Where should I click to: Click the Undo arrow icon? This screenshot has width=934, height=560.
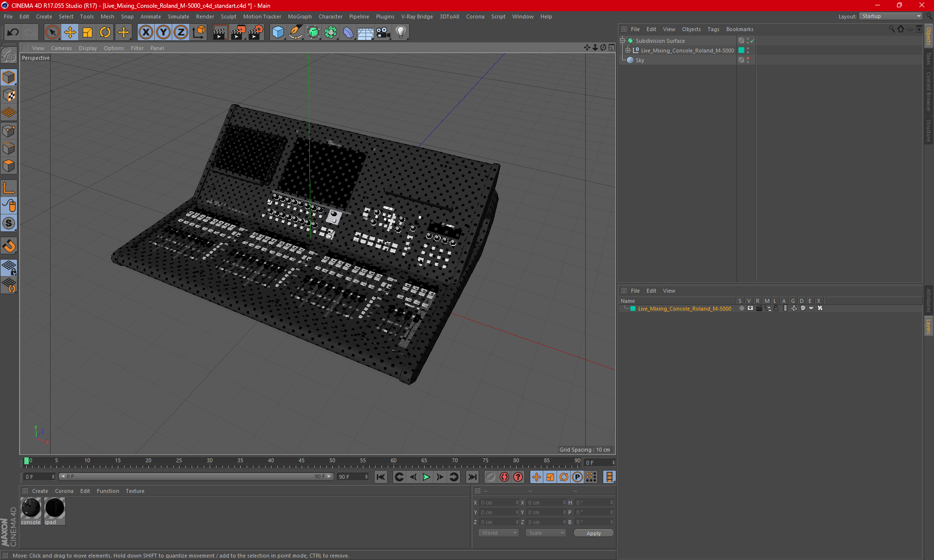tap(13, 33)
